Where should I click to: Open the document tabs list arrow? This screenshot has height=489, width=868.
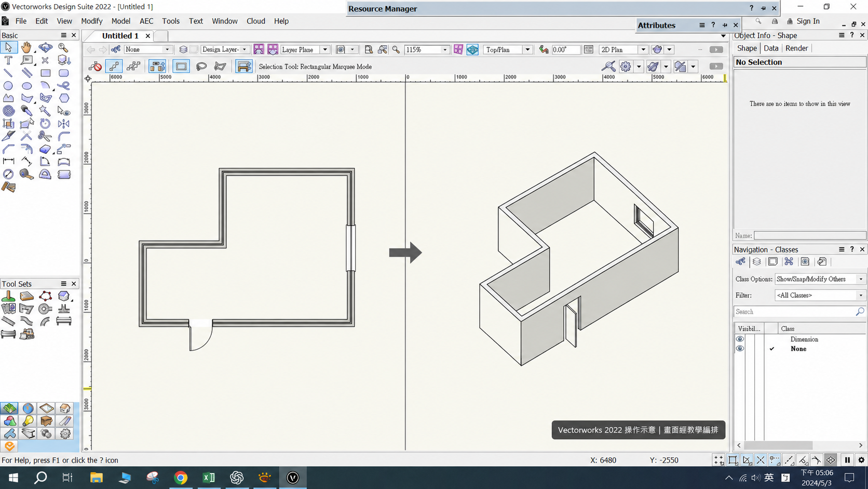[x=723, y=36]
